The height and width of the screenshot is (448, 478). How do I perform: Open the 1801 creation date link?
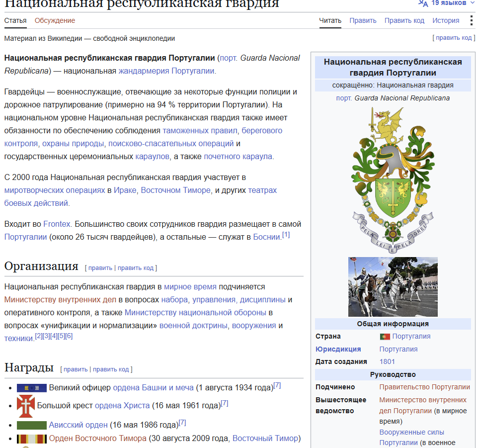click(x=387, y=361)
